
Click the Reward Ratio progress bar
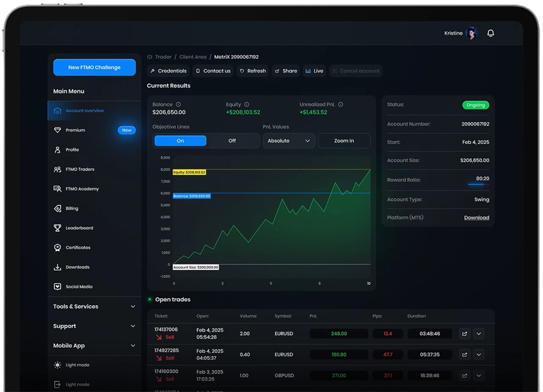click(x=479, y=184)
